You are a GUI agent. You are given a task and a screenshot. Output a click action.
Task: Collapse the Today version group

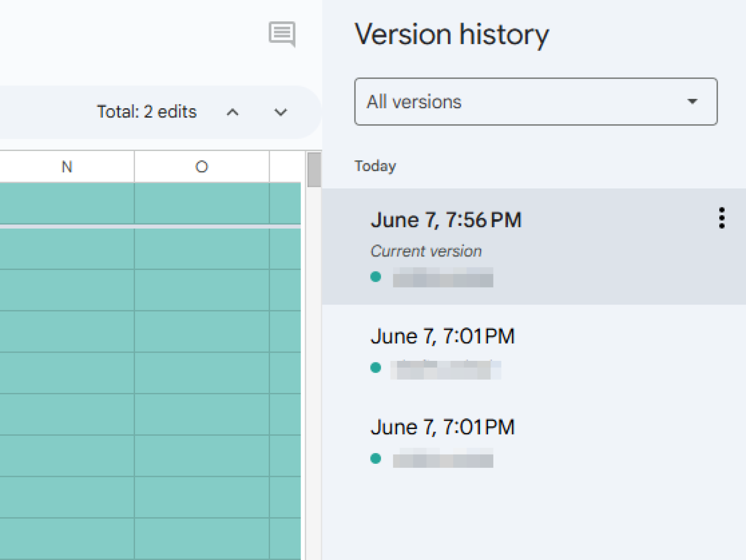point(375,166)
